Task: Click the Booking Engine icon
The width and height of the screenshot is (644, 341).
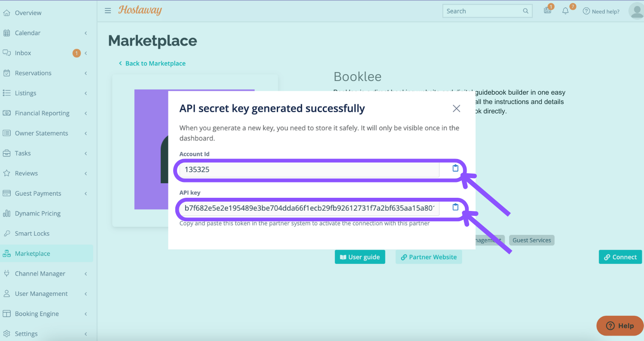Action: [6, 313]
